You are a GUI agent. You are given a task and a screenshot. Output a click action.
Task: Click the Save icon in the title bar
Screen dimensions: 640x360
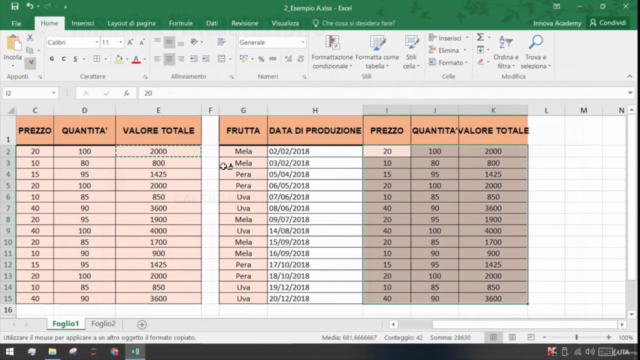click(15, 6)
